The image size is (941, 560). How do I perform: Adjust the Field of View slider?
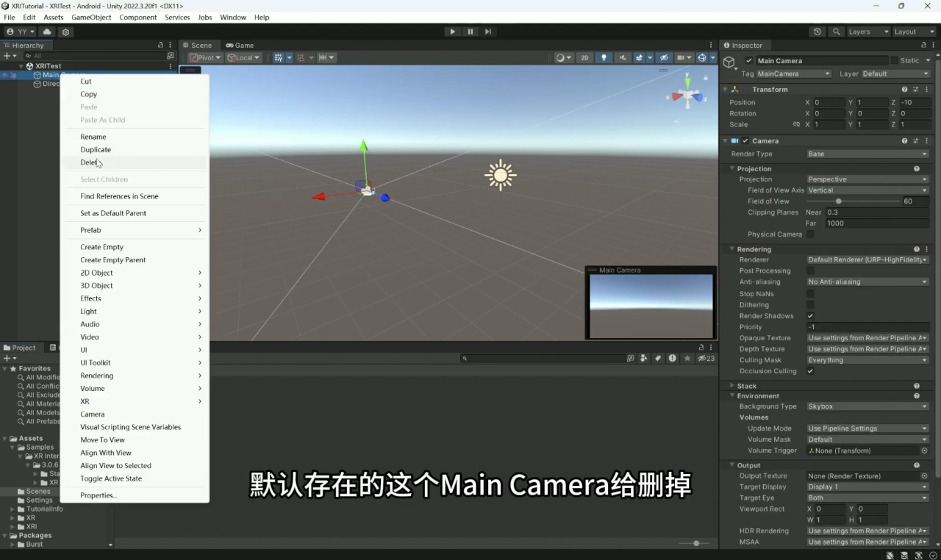click(853, 201)
